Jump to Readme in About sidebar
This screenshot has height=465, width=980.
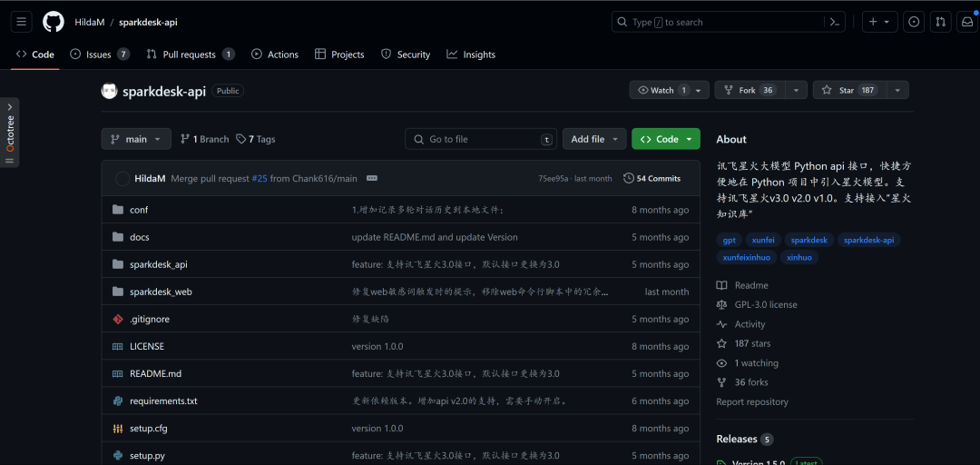pyautogui.click(x=743, y=285)
